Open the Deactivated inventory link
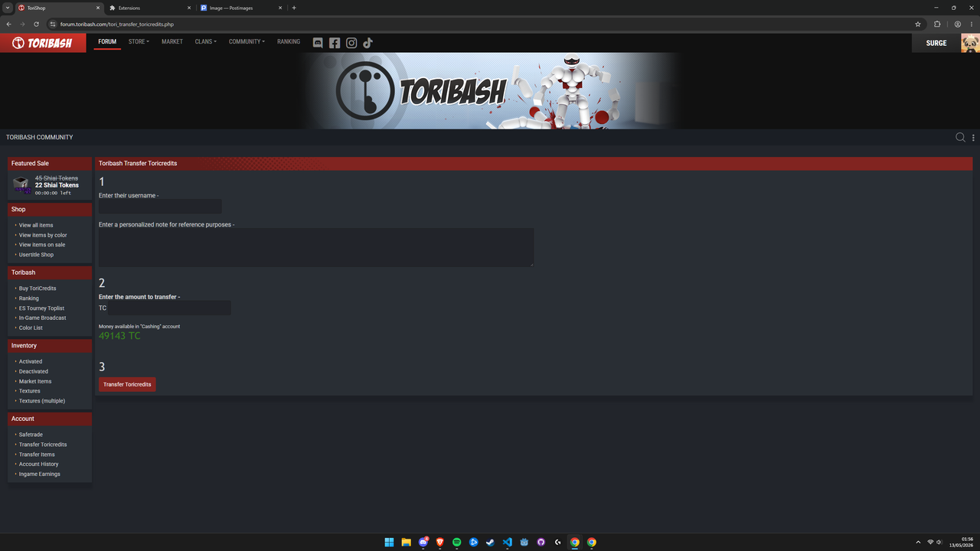980x551 pixels. [x=34, y=371]
